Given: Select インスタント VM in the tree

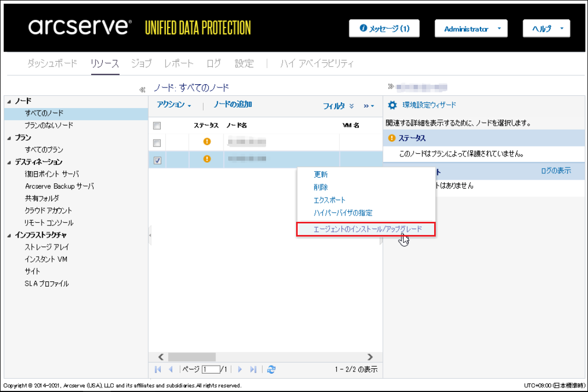Looking at the screenshot, I should (x=46, y=259).
